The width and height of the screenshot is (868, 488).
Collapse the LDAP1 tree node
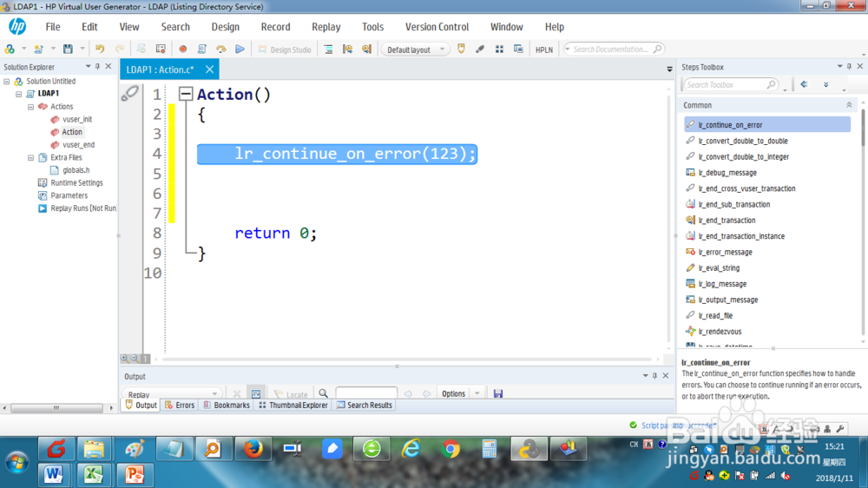click(x=19, y=94)
